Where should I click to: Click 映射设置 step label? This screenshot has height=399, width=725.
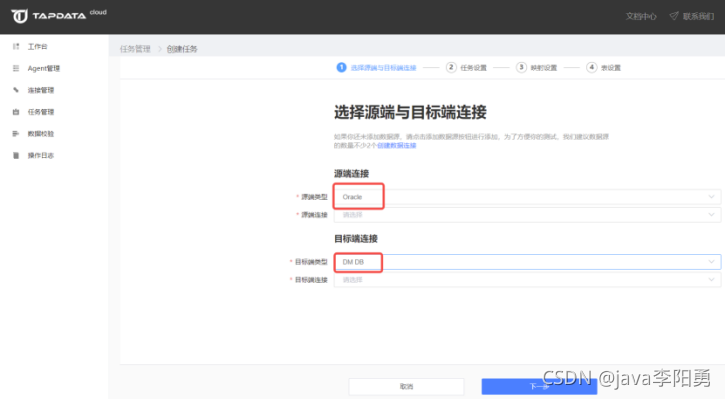coord(543,68)
